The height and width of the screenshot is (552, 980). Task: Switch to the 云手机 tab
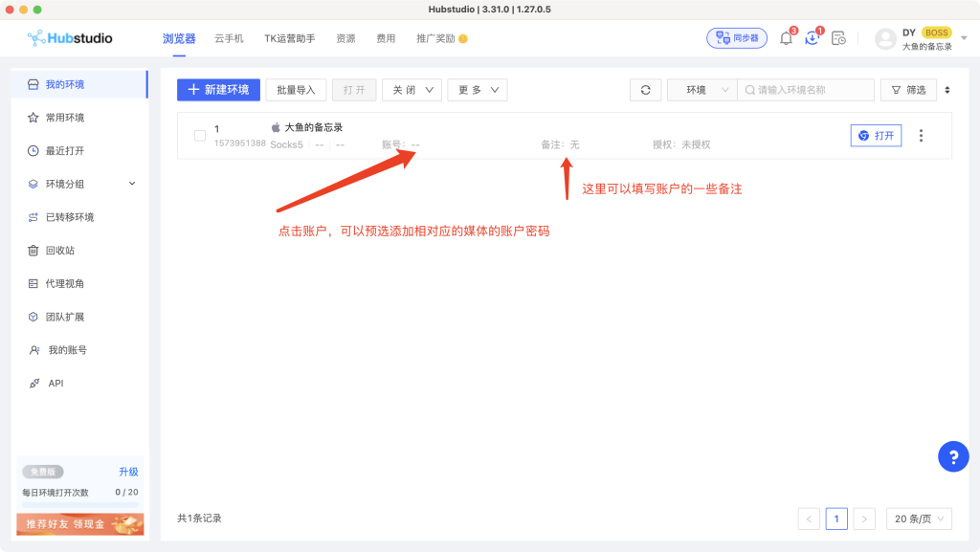click(229, 38)
